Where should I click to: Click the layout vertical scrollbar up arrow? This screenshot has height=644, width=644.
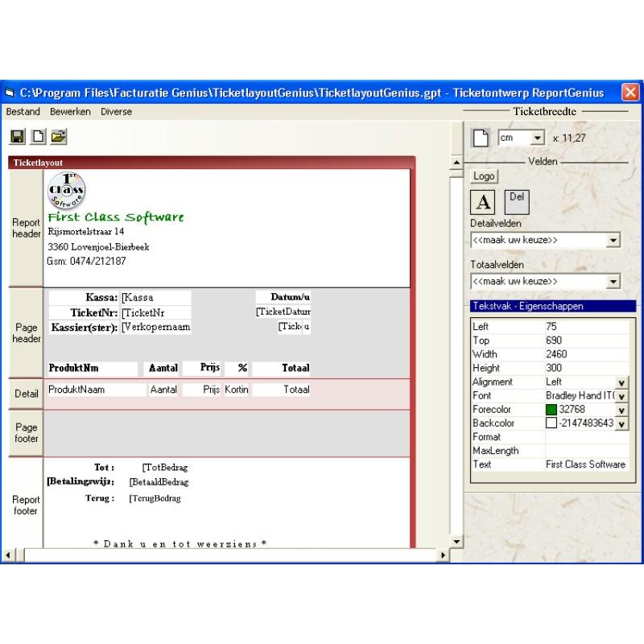point(456,163)
